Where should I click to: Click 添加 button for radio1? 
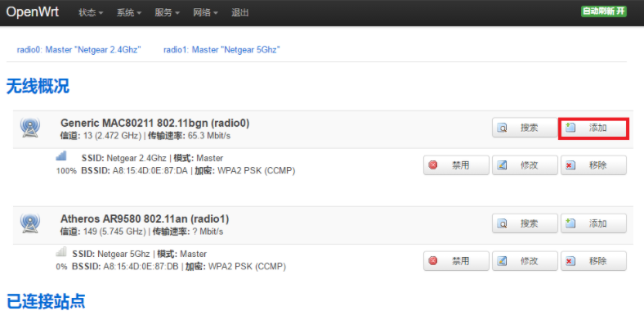[593, 223]
